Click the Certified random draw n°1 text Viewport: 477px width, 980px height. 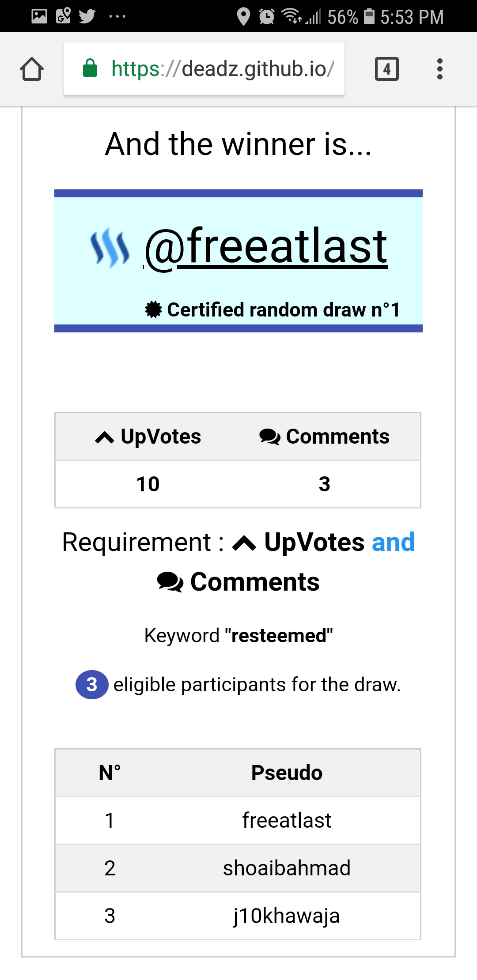point(284,309)
